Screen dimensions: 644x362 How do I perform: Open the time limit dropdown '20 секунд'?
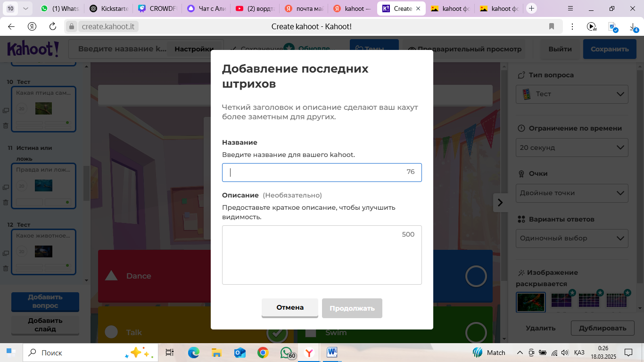pos(572,148)
